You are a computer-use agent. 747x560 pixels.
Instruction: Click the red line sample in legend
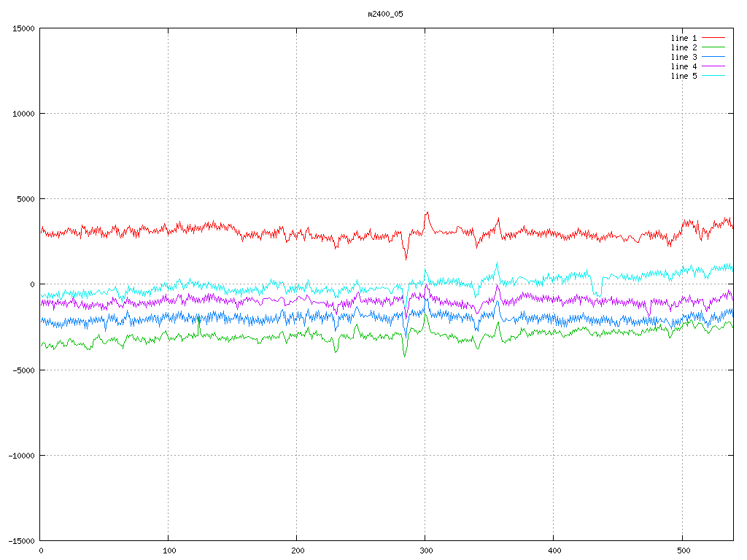[713, 38]
